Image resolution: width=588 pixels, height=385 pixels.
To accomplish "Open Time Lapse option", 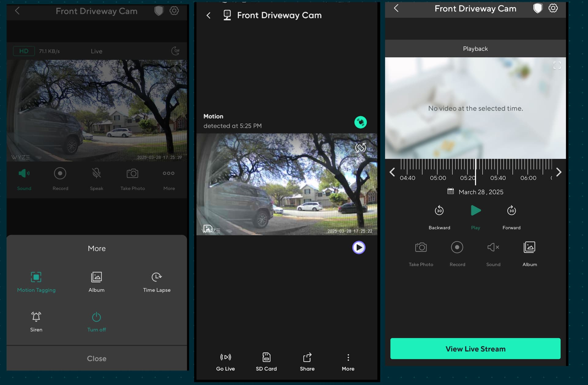I will [x=156, y=282].
